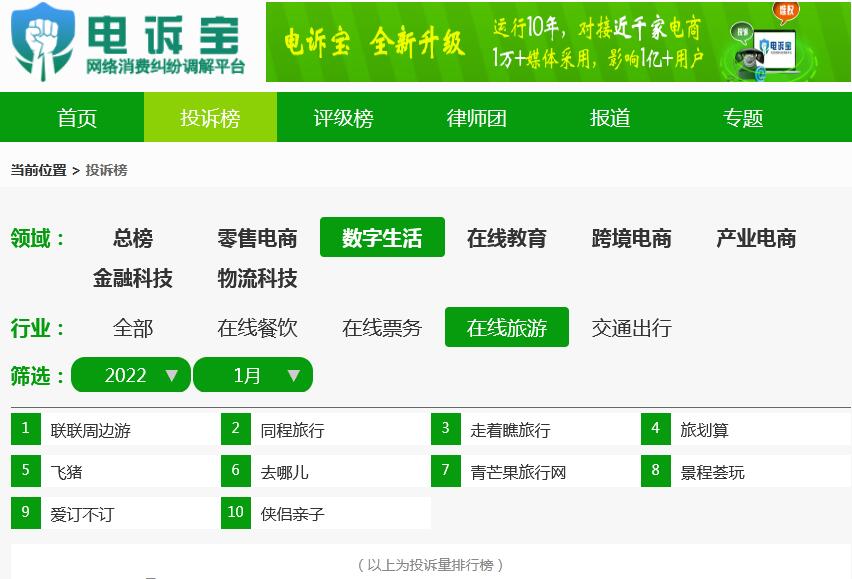The image size is (852, 579).
Task: Expand the 1月 month dropdown
Action: click(x=253, y=375)
